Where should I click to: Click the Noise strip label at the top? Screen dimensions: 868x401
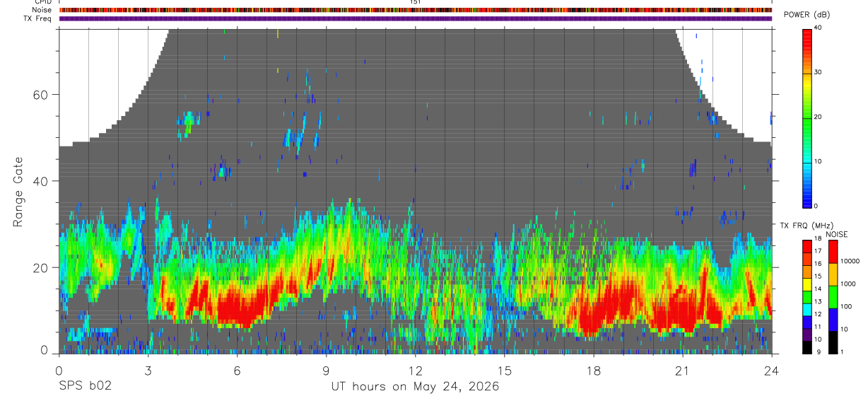point(44,10)
